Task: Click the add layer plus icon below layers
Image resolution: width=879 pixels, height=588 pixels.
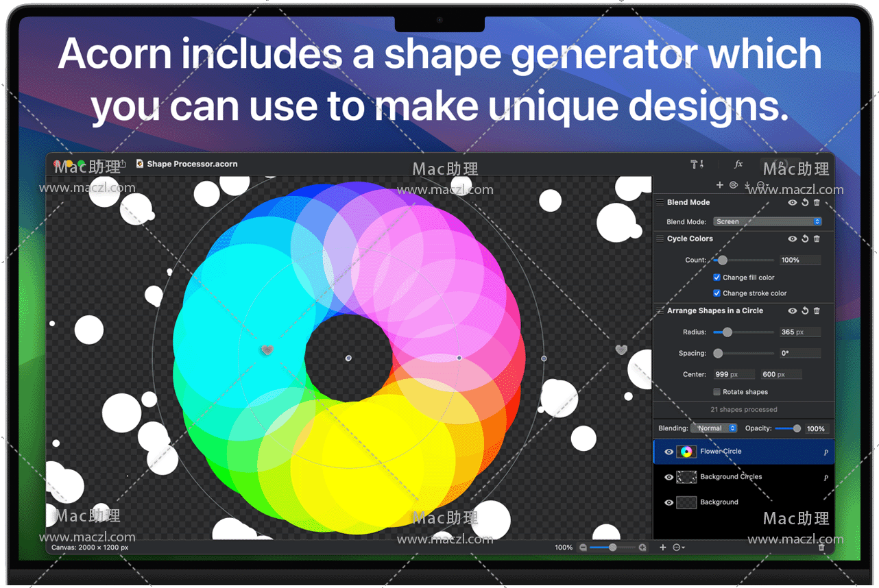Action: point(662,548)
